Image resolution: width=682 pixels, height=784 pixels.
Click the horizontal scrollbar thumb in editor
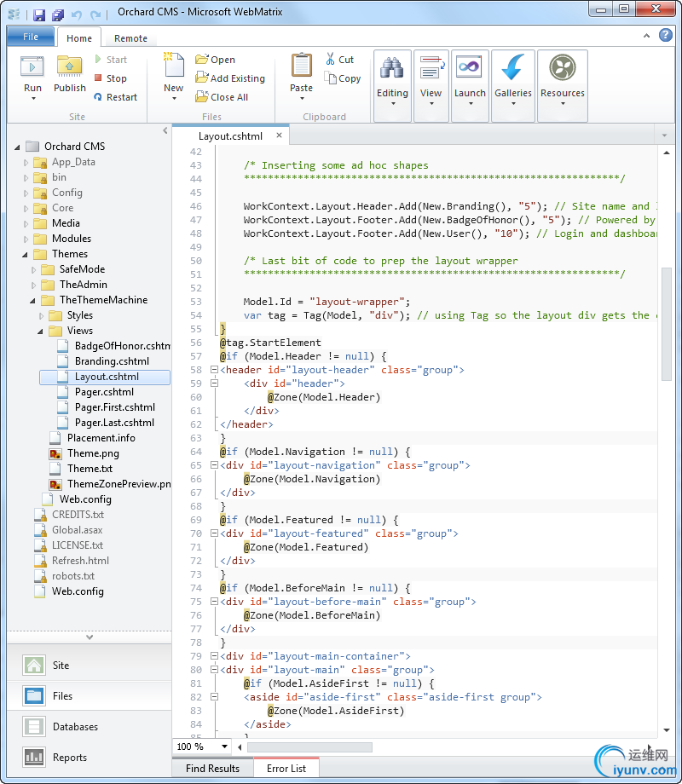click(309, 747)
